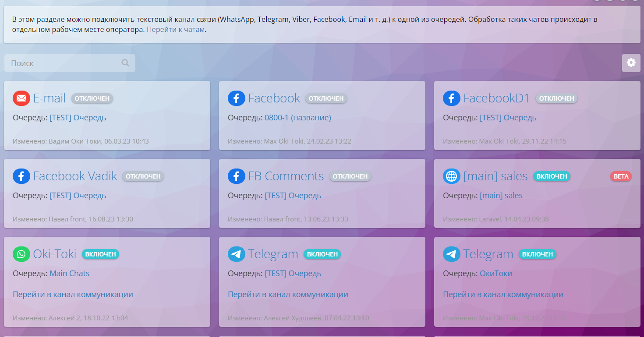Screen dimensions: 644x337
Task: Click the red envelope icon on E-mail card
Action: point(21,98)
